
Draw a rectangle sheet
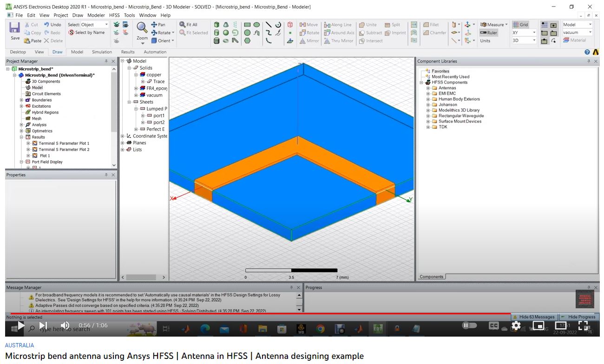[x=247, y=25]
